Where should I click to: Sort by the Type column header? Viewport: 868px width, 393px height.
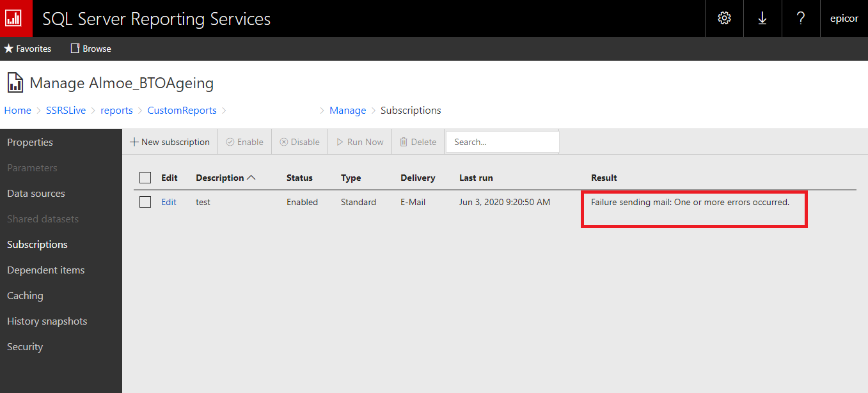pyautogui.click(x=351, y=178)
